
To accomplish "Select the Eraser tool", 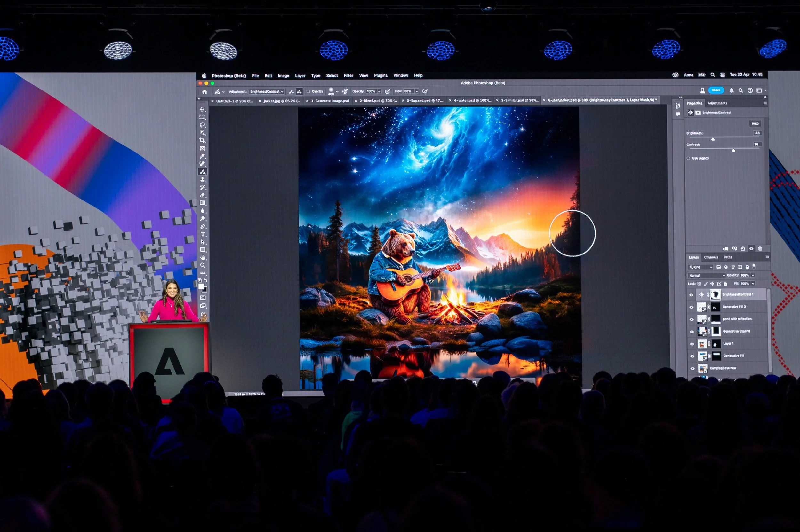I will point(202,195).
